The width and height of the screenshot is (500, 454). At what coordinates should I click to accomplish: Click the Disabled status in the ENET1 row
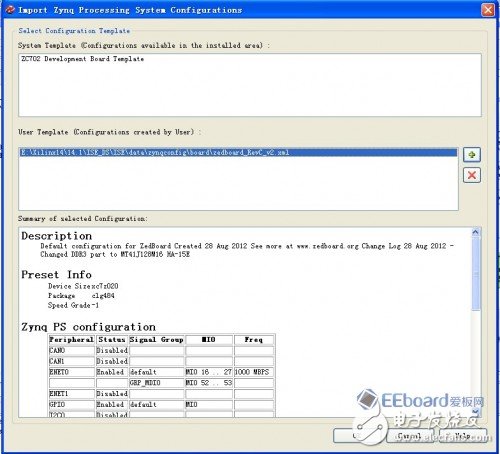[112, 394]
